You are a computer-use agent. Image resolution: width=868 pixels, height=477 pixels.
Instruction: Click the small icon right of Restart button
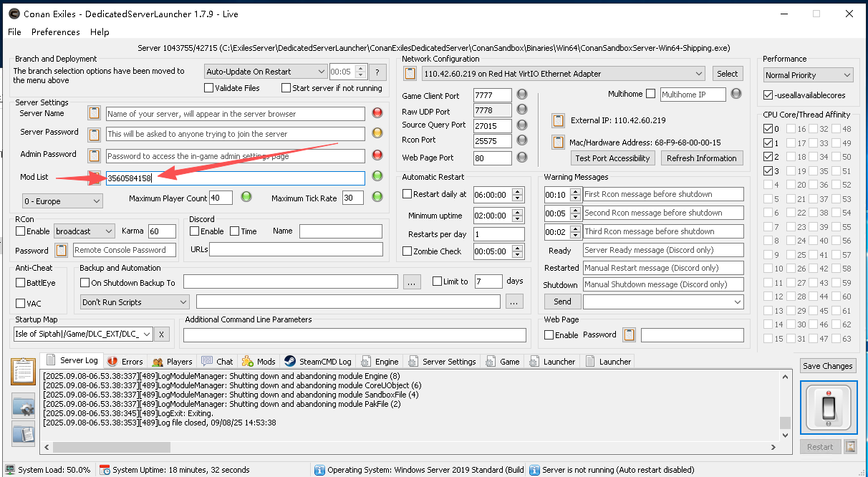point(850,447)
